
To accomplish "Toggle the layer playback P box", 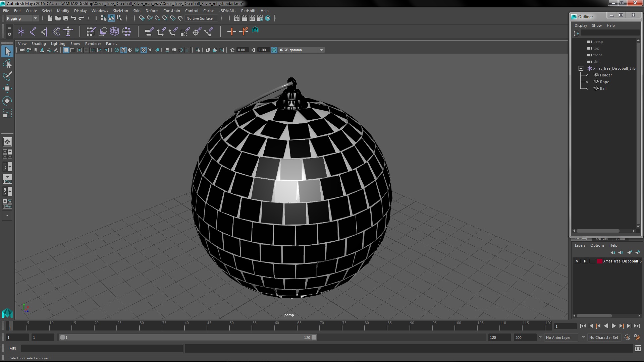I will 585,261.
